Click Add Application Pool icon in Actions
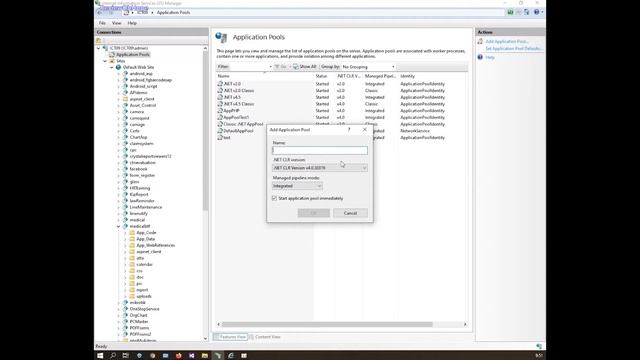Screen dimensions: 640x360 tap(480, 41)
